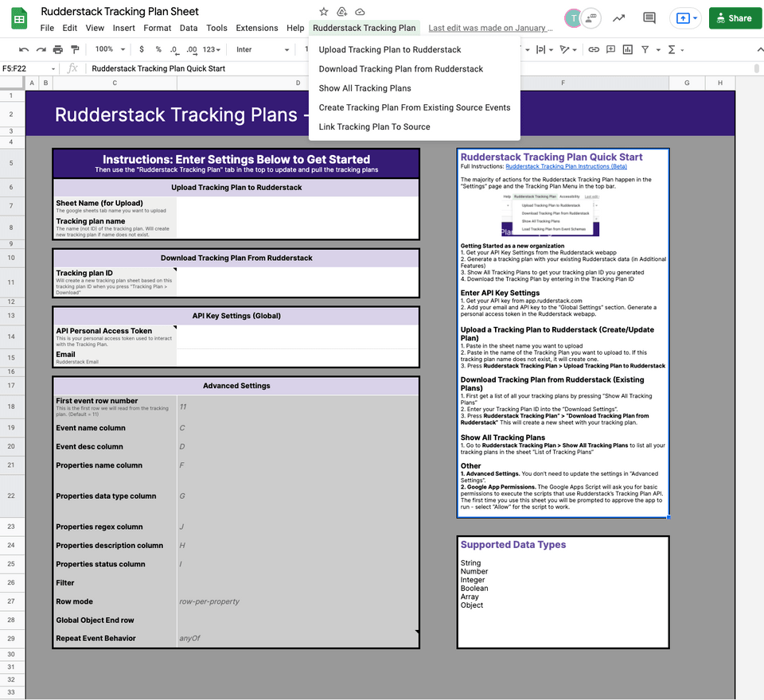Screen dimensions: 764x700
Task: Format as currency
Action: [142, 49]
